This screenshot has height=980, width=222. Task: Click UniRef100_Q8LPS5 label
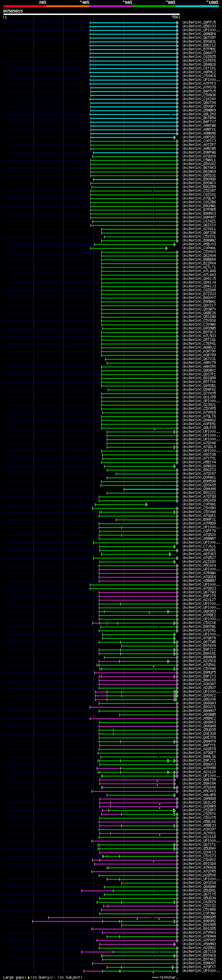point(199,428)
